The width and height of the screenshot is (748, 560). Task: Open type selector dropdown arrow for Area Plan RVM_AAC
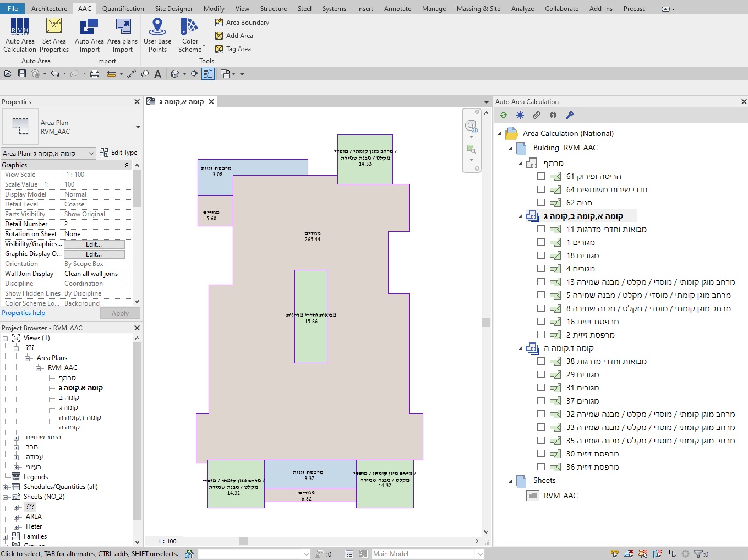(138, 127)
